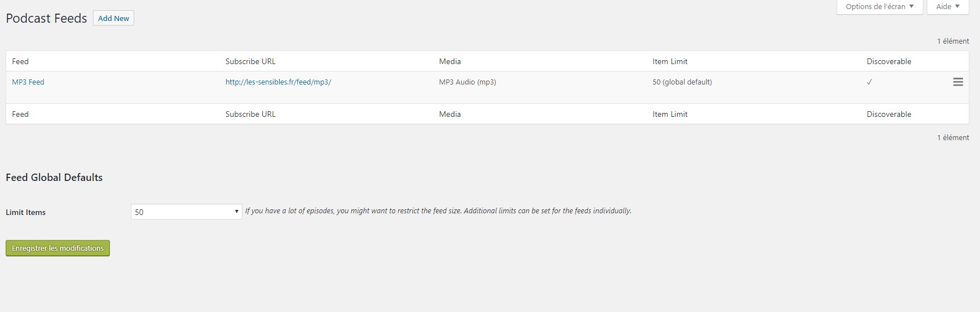Click the MP3 Audio (mp3) media cell
This screenshot has width=980, height=312.
click(467, 82)
